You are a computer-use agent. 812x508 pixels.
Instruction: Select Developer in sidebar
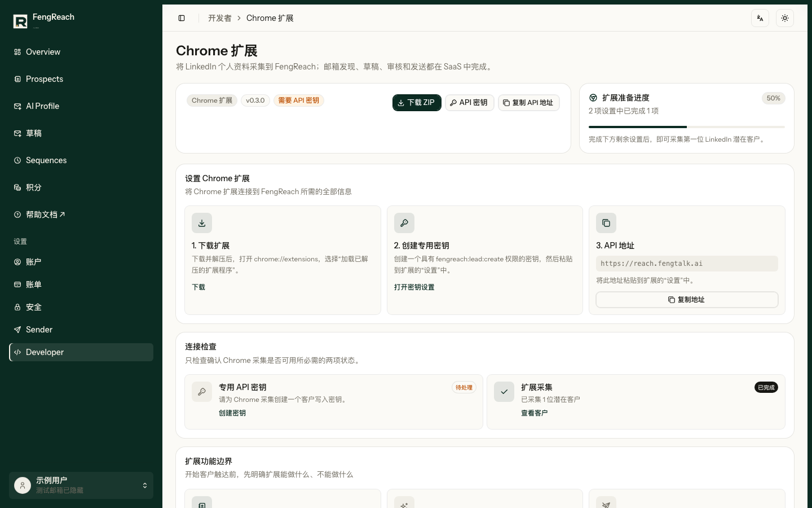81,352
